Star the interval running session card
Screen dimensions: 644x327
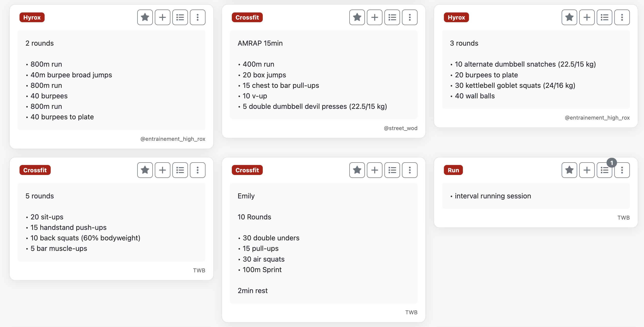(569, 170)
